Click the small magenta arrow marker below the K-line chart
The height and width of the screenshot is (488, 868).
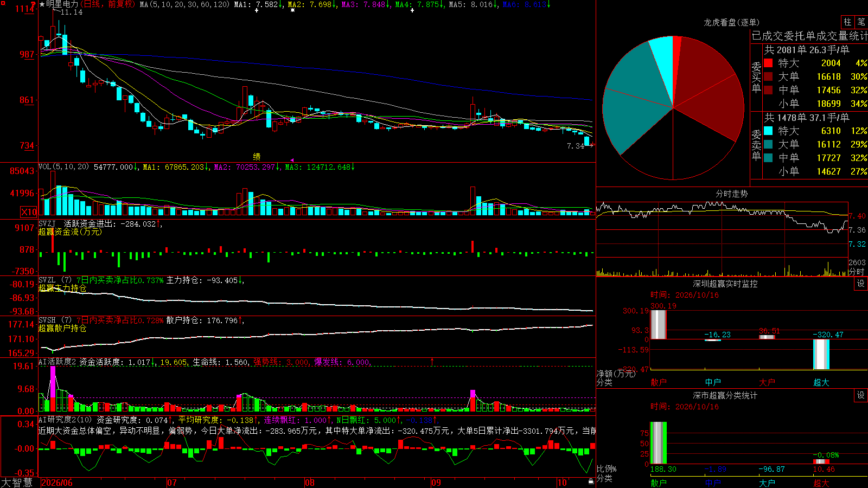click(292, 160)
